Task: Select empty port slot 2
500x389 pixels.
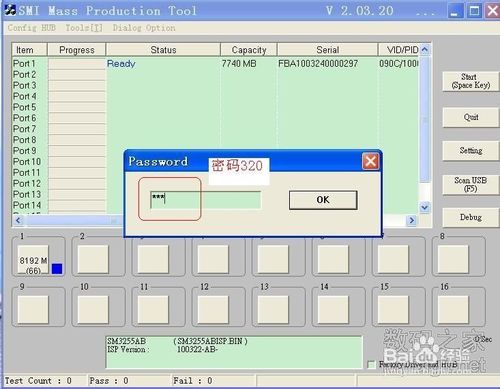Action: tap(93, 260)
